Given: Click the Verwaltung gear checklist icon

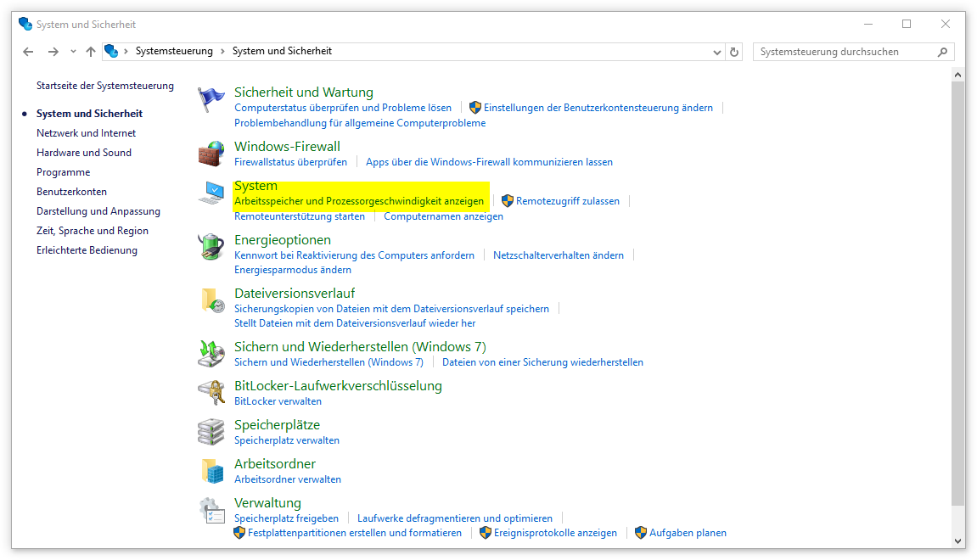Looking at the screenshot, I should point(212,510).
